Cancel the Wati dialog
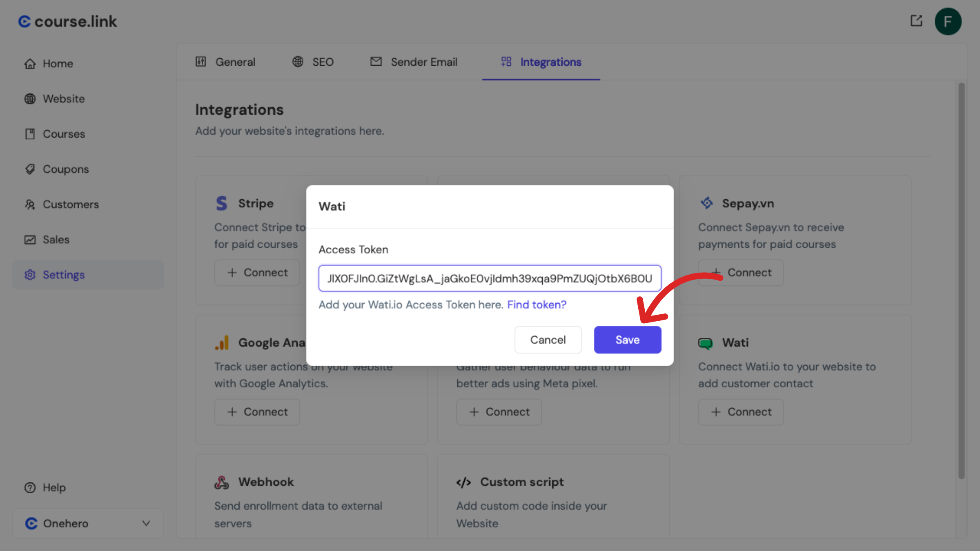The height and width of the screenshot is (551, 980). point(548,339)
